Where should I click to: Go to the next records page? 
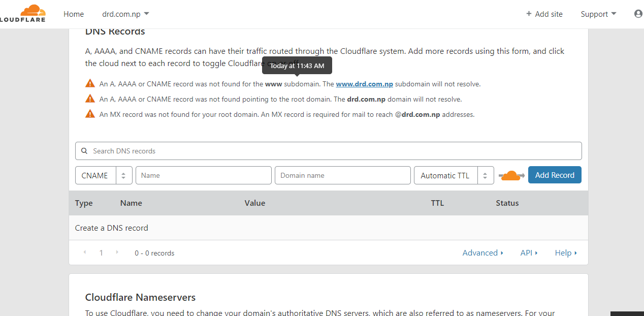117,252
